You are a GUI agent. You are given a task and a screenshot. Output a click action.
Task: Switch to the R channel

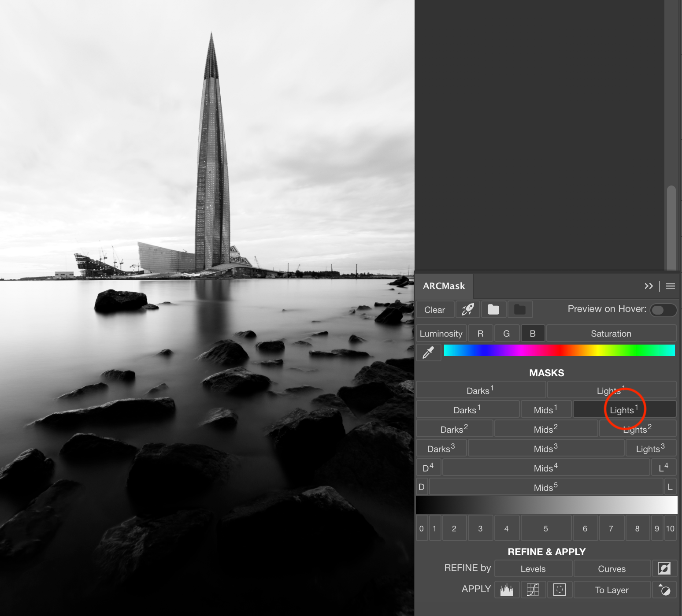480,334
